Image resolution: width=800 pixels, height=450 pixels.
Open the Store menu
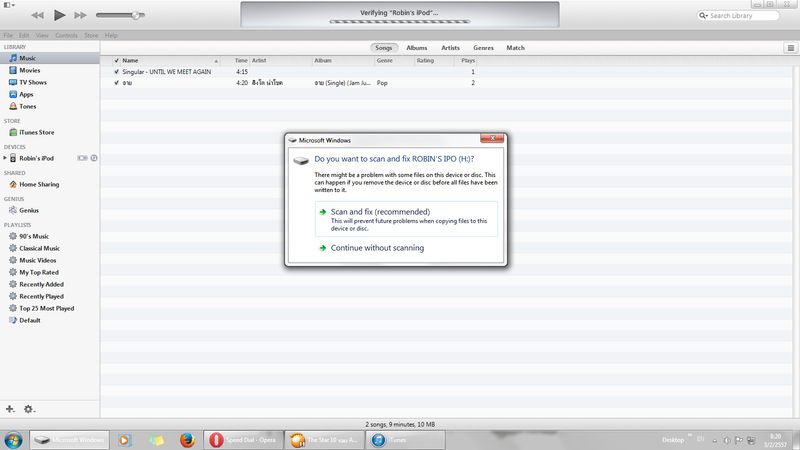(91, 35)
